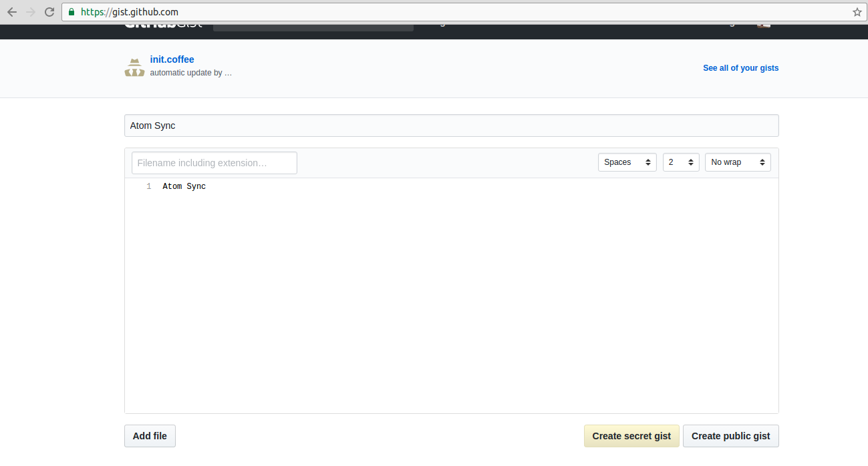Click the 'Filename including extension…' field
The width and height of the screenshot is (868, 466).
214,163
